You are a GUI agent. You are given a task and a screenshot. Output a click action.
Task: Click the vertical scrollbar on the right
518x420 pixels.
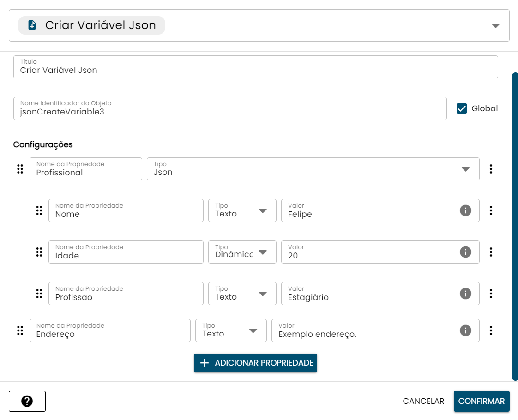click(515, 226)
